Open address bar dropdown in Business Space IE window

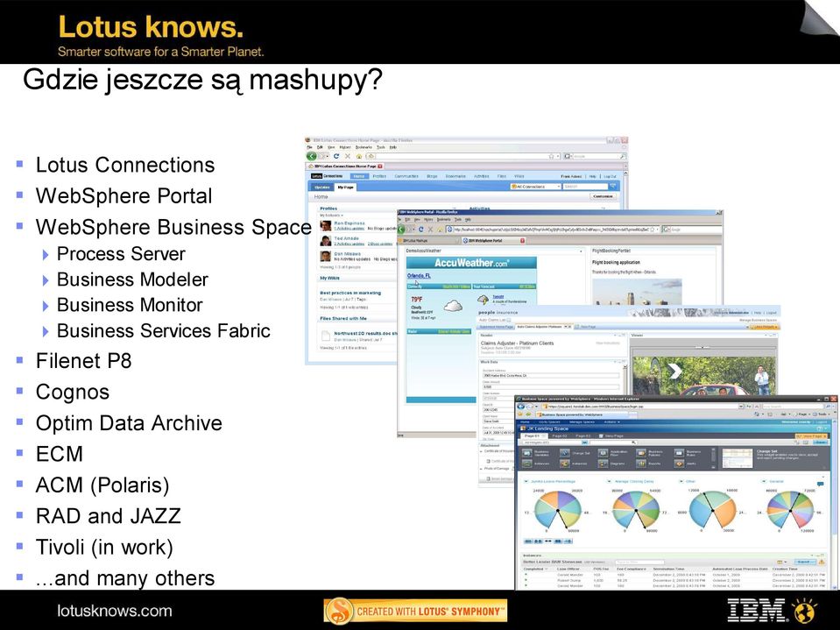click(x=741, y=406)
